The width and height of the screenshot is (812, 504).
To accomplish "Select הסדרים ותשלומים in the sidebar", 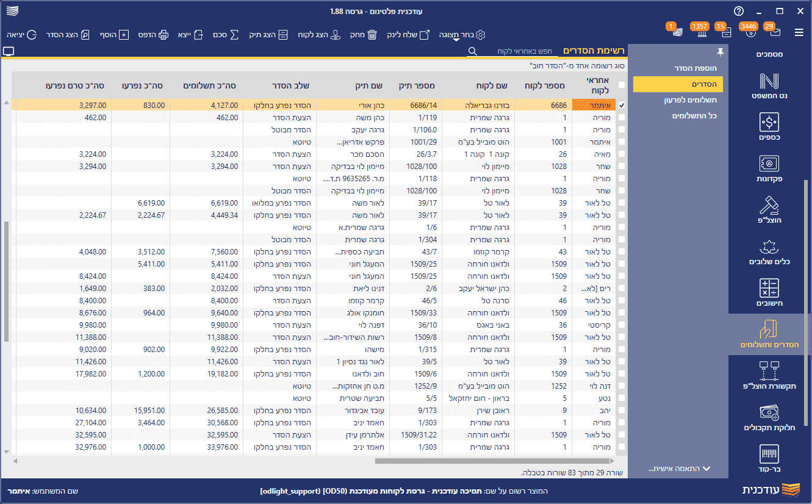I will pos(769,334).
